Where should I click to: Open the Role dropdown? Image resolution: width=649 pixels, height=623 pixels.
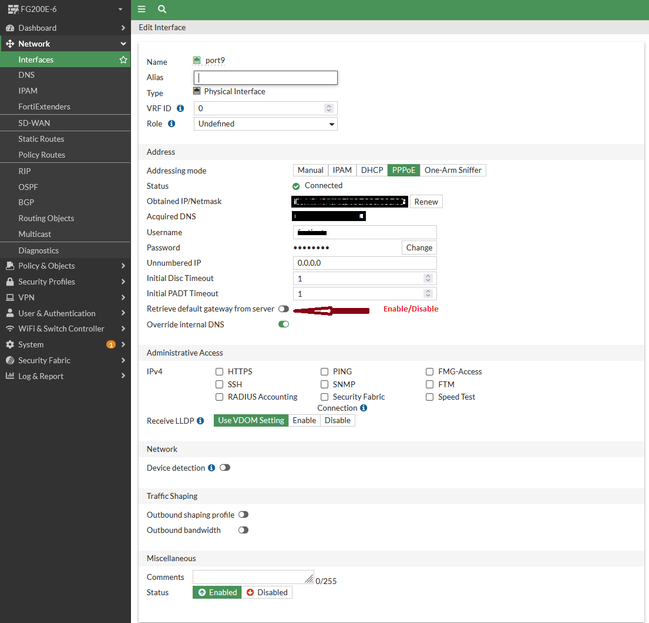(265, 124)
